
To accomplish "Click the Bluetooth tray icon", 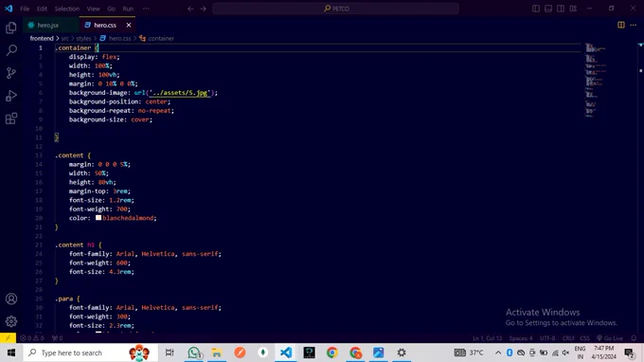I will tap(510, 353).
